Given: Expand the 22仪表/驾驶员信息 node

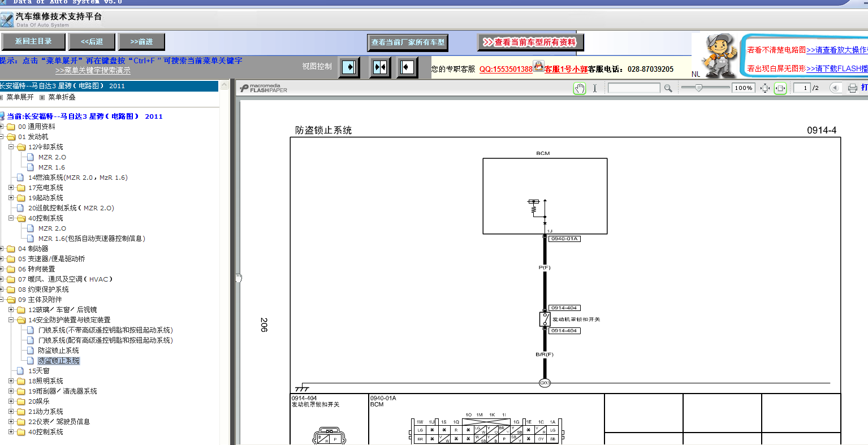Looking at the screenshot, I should (x=11, y=422).
